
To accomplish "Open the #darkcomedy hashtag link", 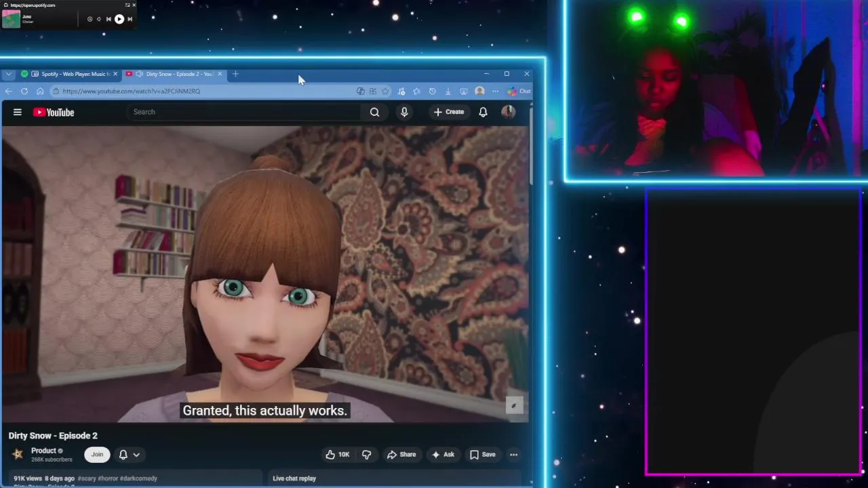I will tap(139, 479).
